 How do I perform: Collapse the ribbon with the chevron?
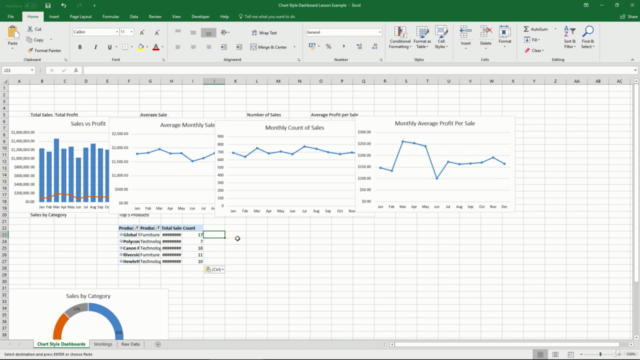(632, 60)
